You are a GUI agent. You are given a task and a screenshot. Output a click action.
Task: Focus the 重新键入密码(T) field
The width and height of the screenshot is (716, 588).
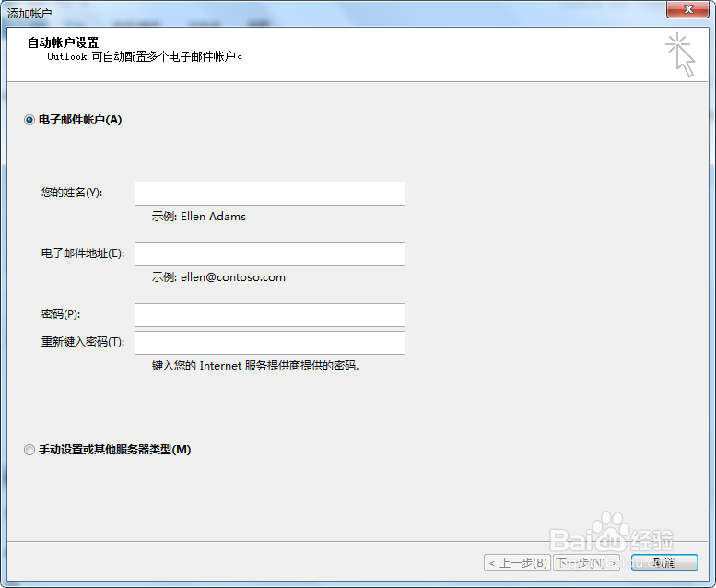[x=269, y=343]
